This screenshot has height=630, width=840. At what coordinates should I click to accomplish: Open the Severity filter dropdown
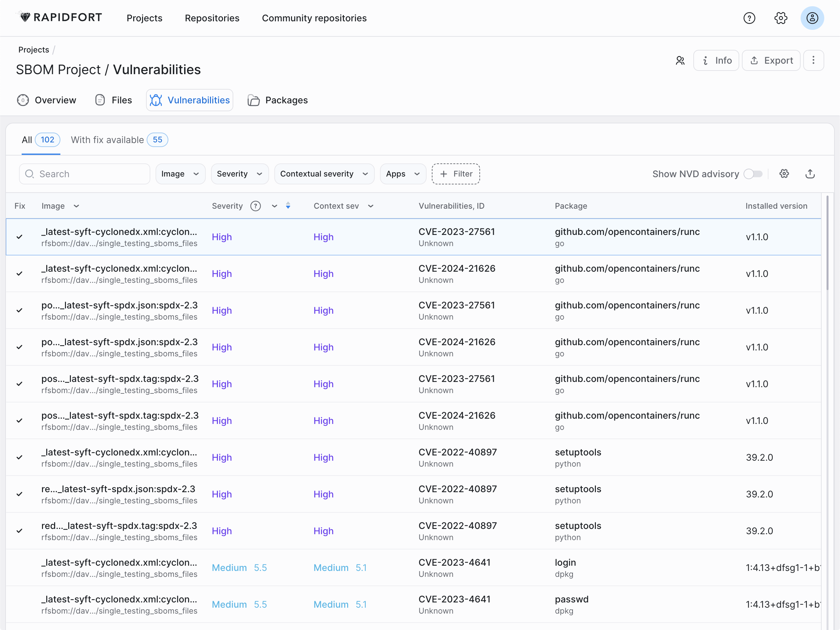click(240, 174)
